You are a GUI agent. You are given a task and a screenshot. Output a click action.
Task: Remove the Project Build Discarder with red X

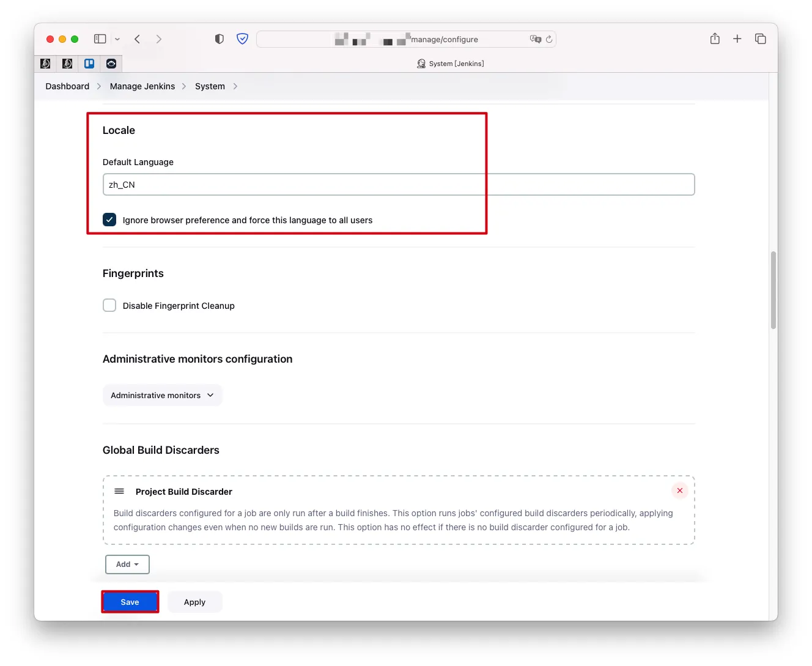click(x=679, y=491)
